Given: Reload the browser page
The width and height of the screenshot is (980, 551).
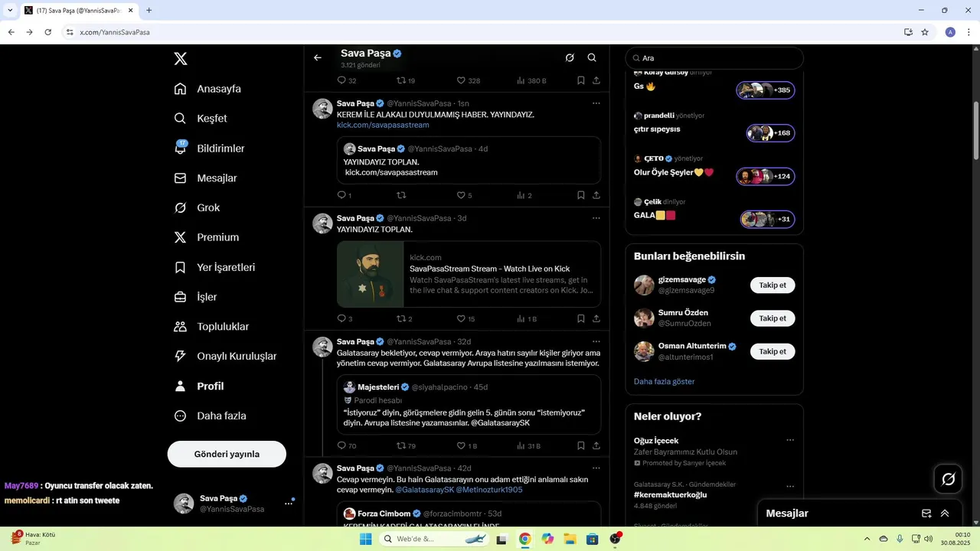Looking at the screenshot, I should pyautogui.click(x=47, y=32).
